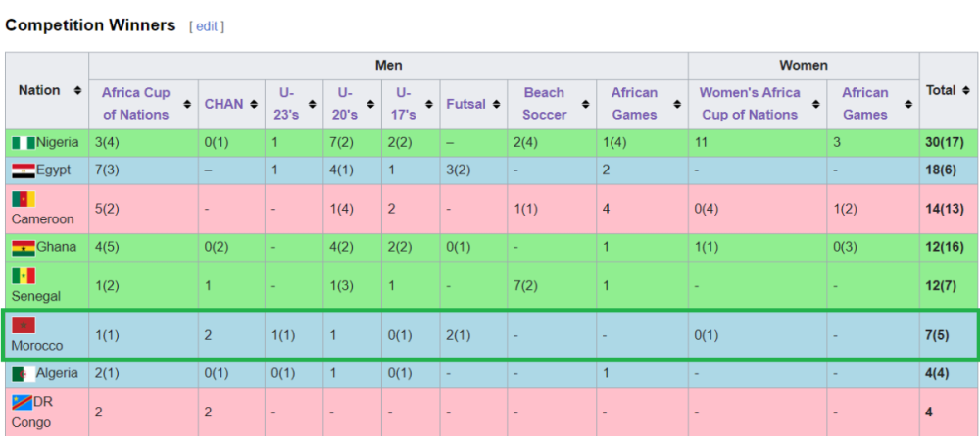Click the Ghana flag icon
The image size is (980, 436).
click(x=24, y=248)
